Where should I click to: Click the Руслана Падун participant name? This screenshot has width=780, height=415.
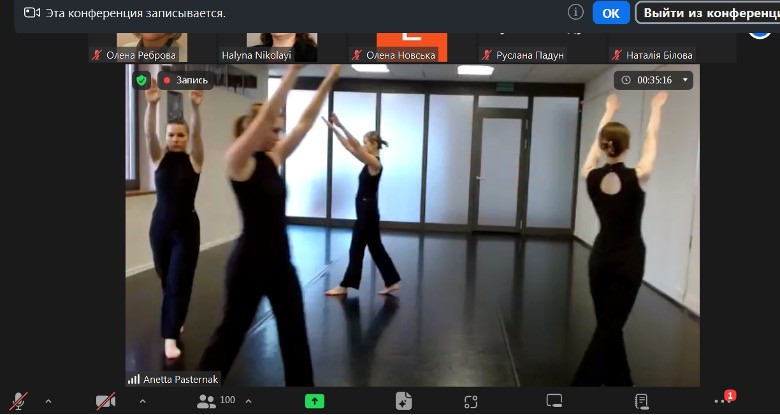(x=530, y=55)
